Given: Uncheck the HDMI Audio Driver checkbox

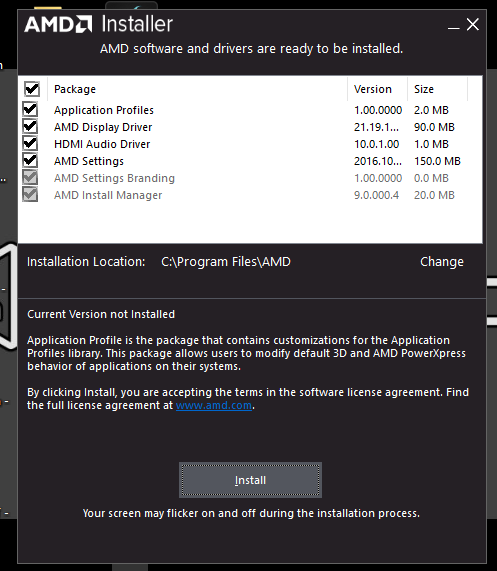Looking at the screenshot, I should point(30,143).
